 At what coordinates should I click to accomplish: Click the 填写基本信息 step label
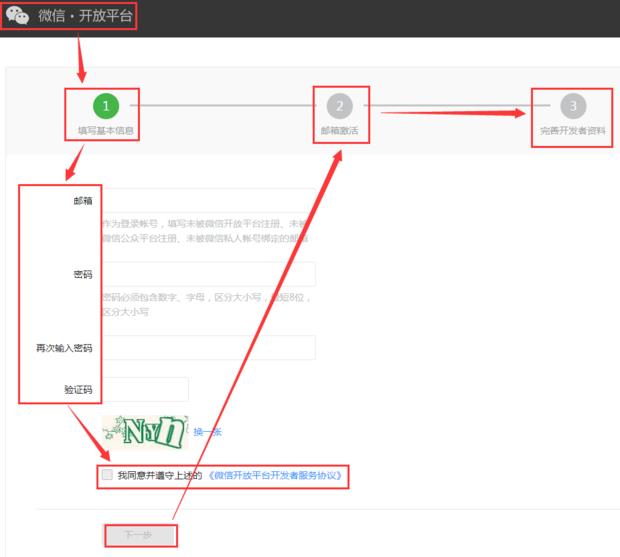[x=106, y=130]
